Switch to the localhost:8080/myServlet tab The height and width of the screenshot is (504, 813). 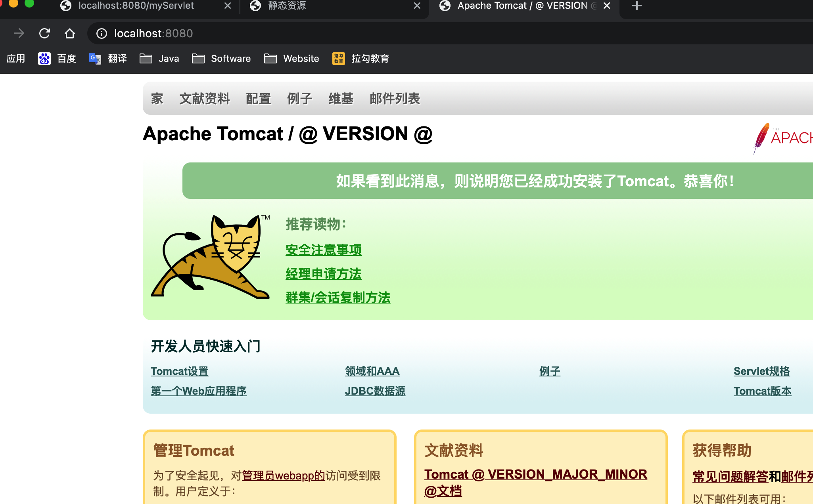pos(136,6)
